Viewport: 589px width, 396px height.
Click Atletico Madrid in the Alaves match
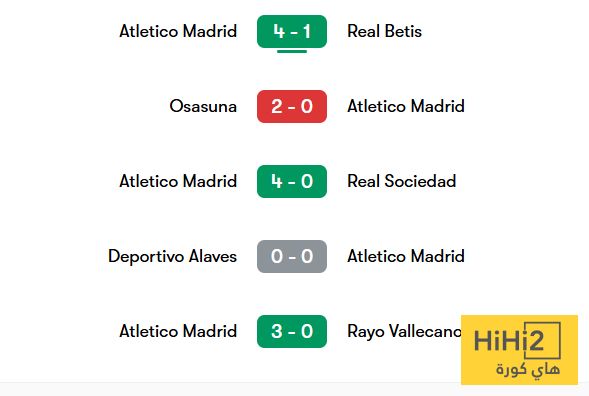[406, 256]
